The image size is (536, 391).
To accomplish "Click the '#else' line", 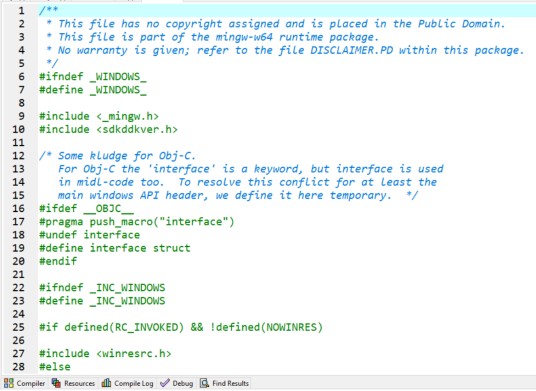I will click(55, 367).
